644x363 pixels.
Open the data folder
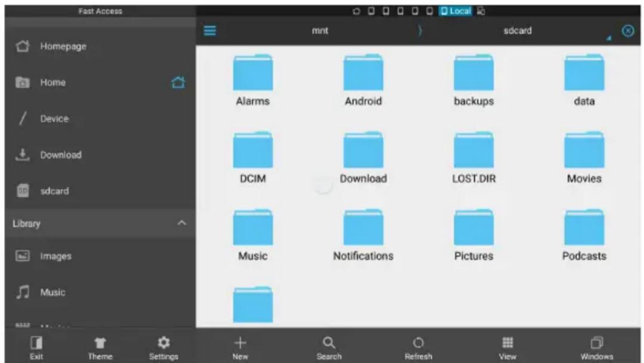(x=584, y=80)
